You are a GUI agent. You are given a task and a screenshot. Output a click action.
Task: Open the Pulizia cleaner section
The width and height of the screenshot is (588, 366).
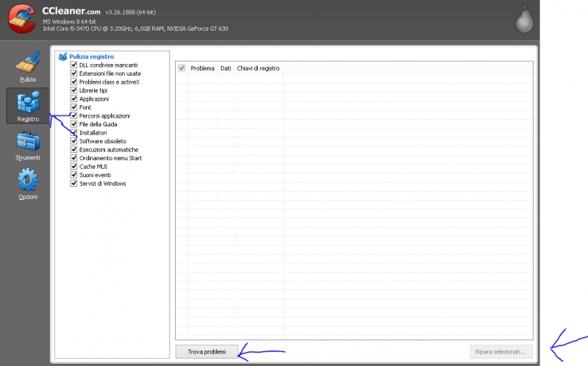(28, 65)
